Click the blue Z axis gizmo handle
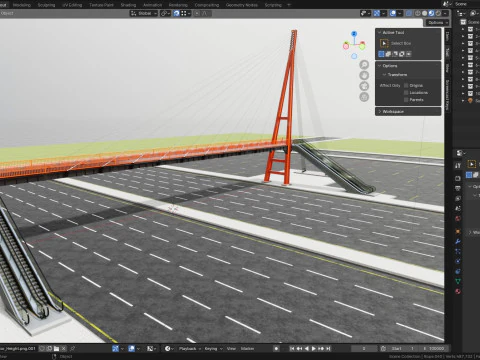 354,34
